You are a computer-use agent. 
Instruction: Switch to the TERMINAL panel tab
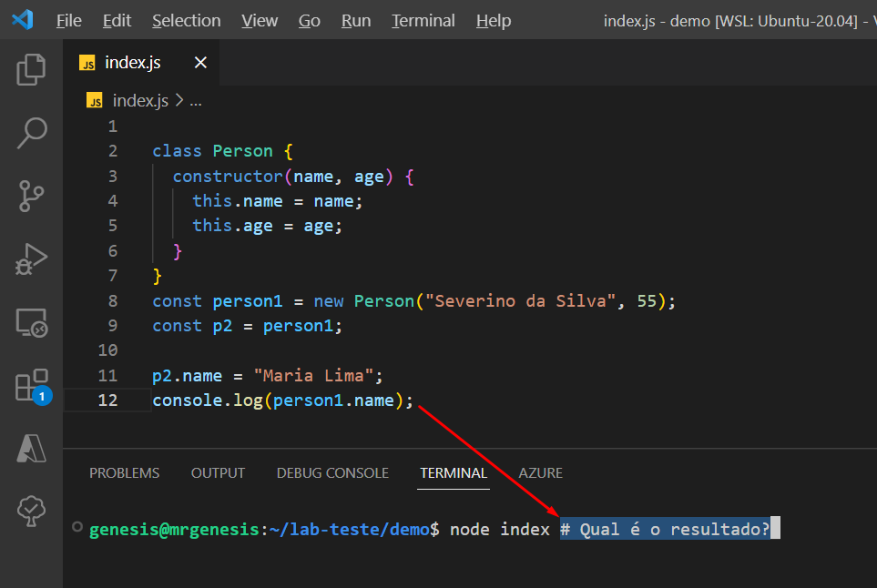click(453, 472)
